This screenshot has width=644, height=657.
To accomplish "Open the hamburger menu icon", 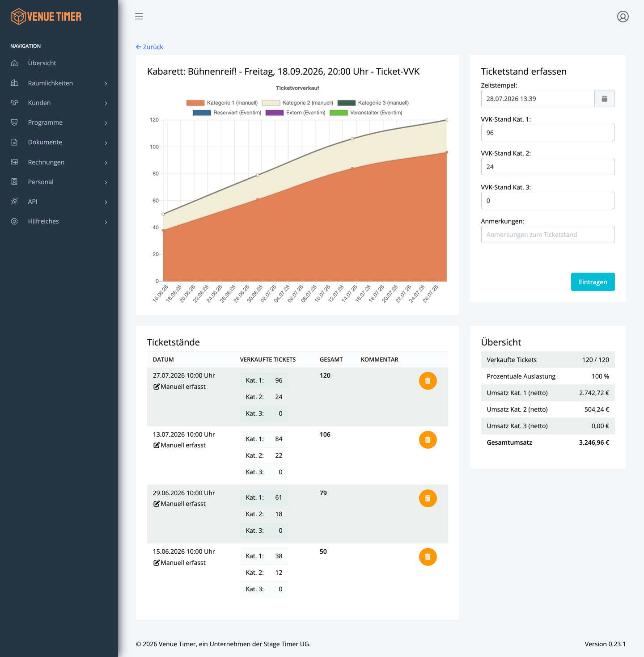I will pyautogui.click(x=139, y=17).
